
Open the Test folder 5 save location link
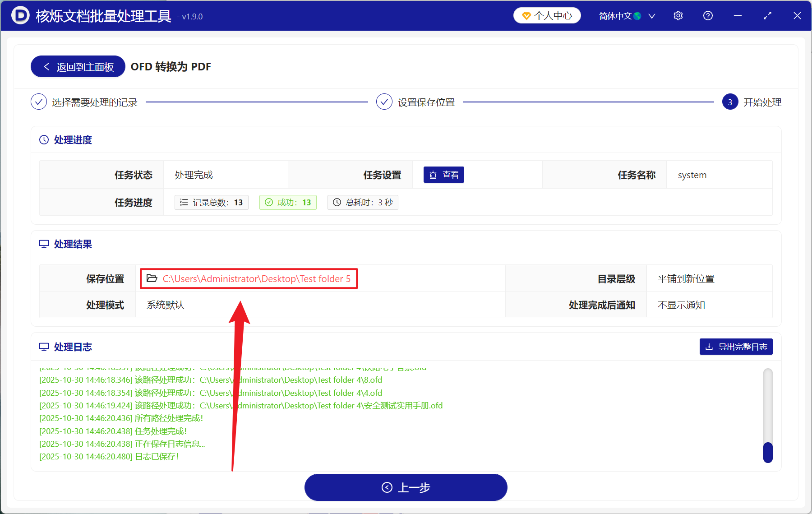tap(256, 278)
